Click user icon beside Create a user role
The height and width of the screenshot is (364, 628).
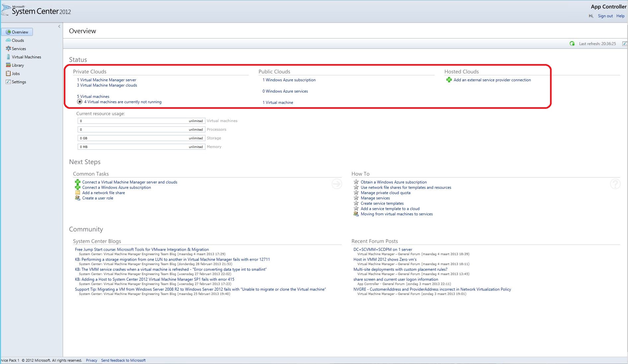[78, 198]
